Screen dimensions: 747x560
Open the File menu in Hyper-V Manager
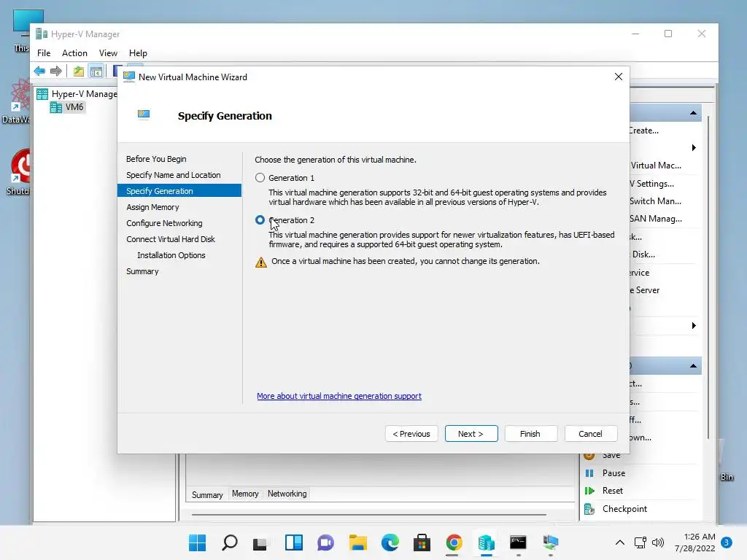click(44, 52)
